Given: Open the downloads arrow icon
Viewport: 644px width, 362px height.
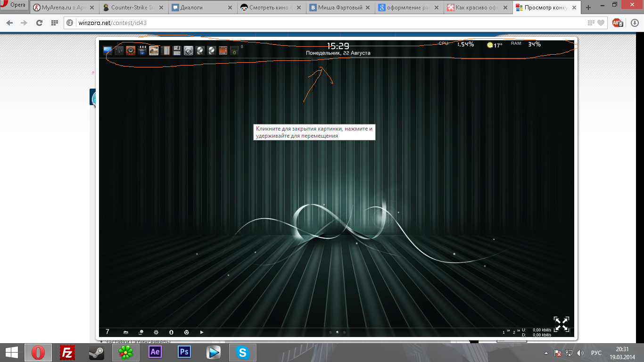Looking at the screenshot, I should click(635, 23).
